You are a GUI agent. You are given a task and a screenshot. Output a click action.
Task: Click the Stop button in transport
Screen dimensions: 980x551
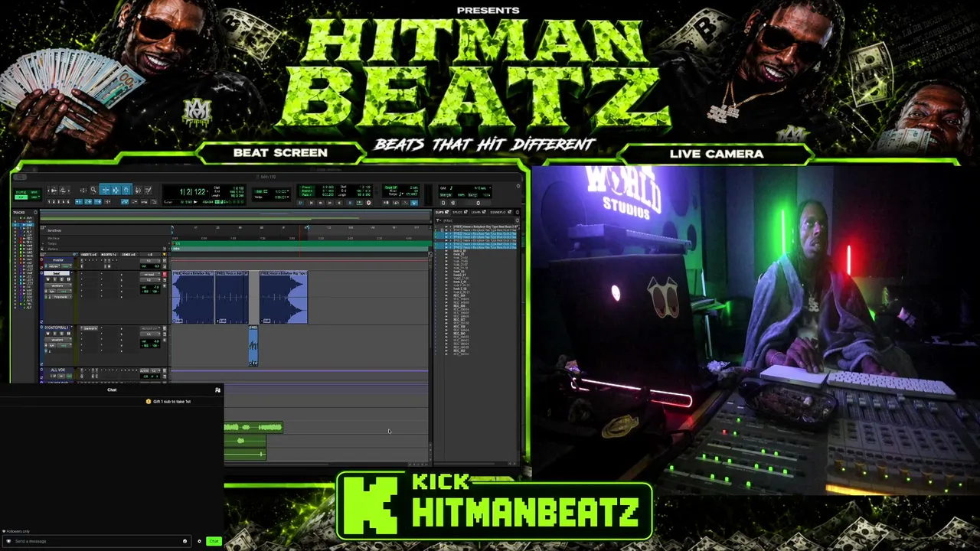(350, 203)
